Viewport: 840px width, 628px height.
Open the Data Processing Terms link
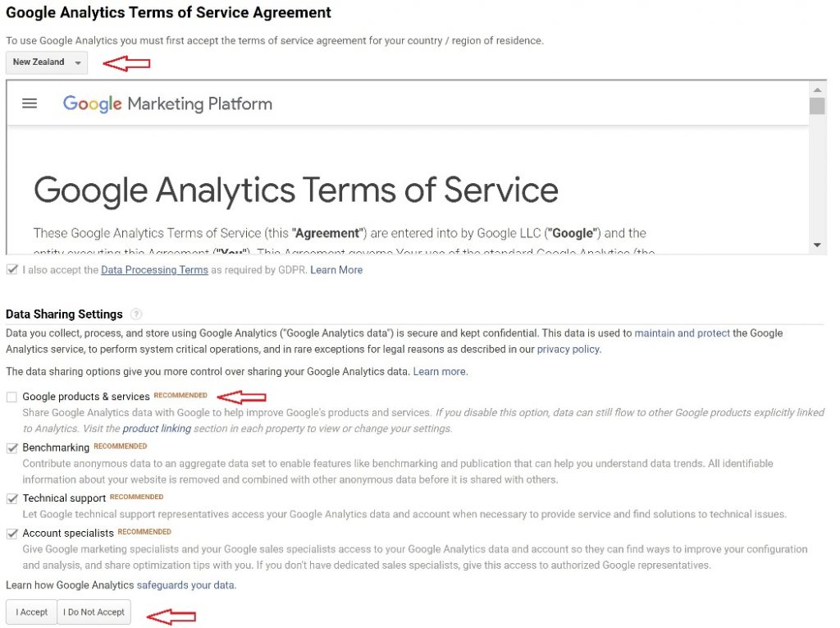click(154, 270)
